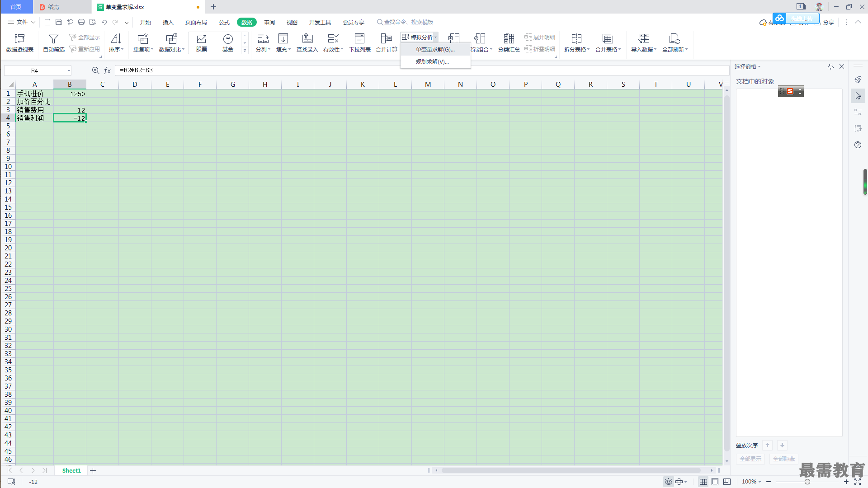This screenshot has height=488, width=868.
Task: Click 分类汇总 subtotal icon
Action: [x=509, y=43]
